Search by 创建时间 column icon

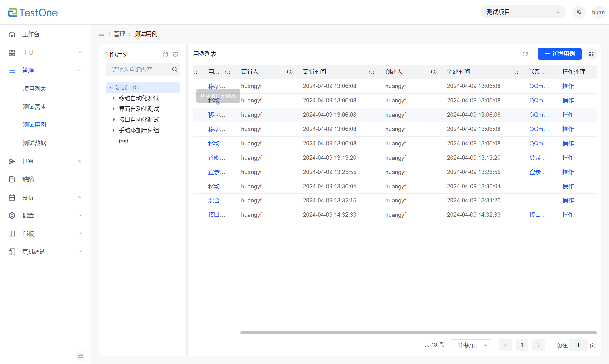(516, 72)
